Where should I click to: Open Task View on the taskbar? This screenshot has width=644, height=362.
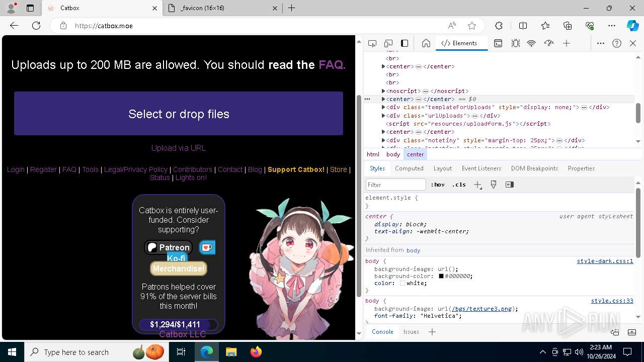pyautogui.click(x=181, y=352)
